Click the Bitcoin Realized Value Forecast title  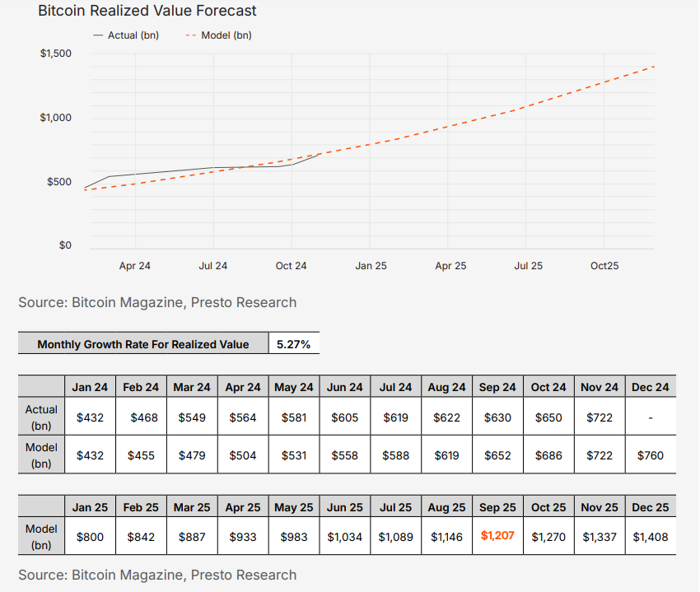[x=147, y=11]
